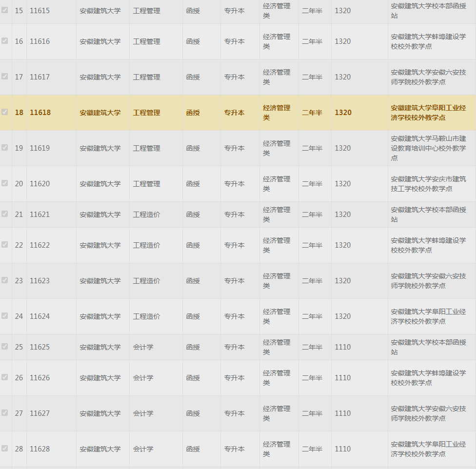Toggle checkbox beside code 11617
The image size is (476, 469).
click(x=5, y=77)
